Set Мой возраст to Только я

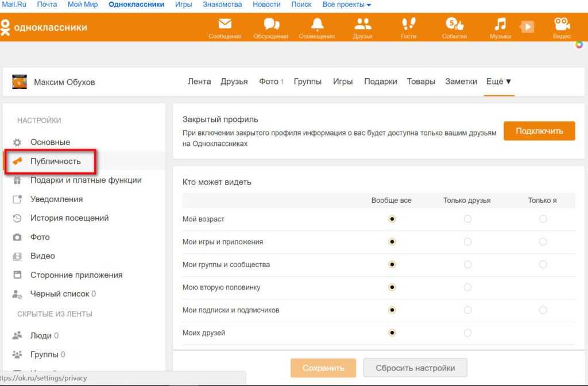[x=543, y=219]
